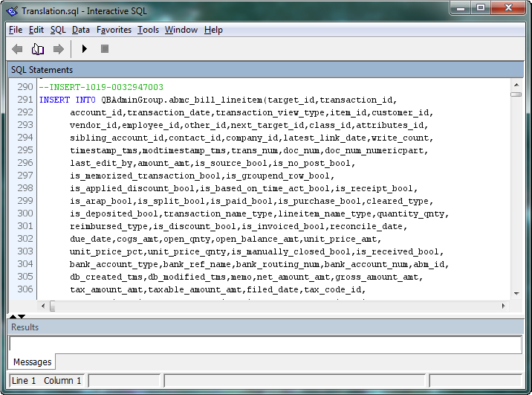Open the Window menu

point(181,30)
